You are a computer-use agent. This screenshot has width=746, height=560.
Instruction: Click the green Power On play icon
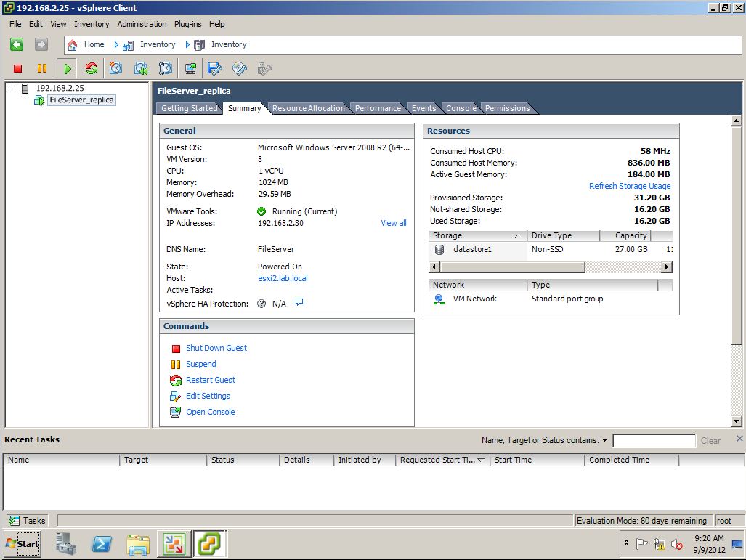[x=68, y=68]
